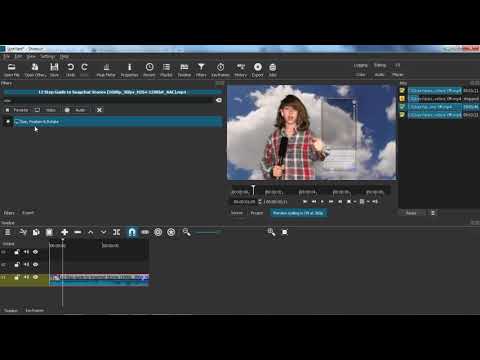
Task: Show Favorite filters category
Action: (17, 110)
